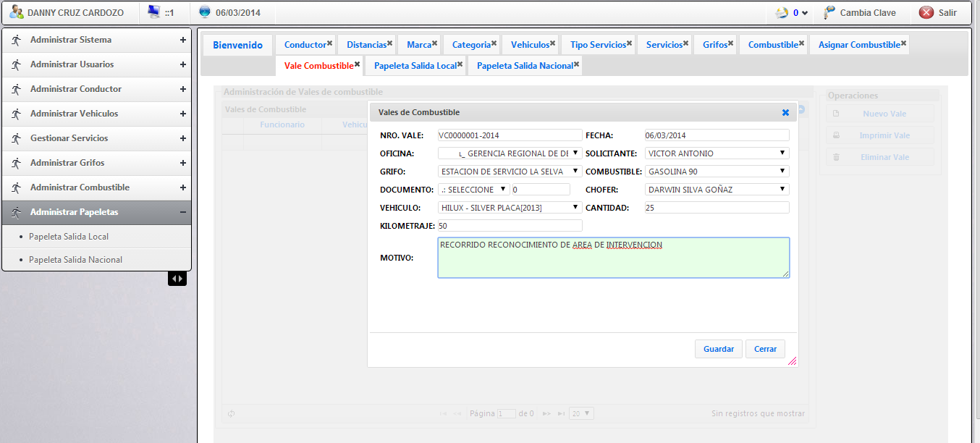Click the grid refresh icon at bottom left
Screen dimensions: 980x443
click(232, 414)
